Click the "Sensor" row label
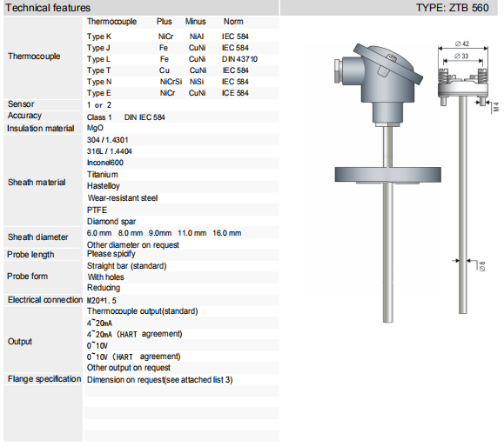This screenshot has width=504, height=447. 21,104
